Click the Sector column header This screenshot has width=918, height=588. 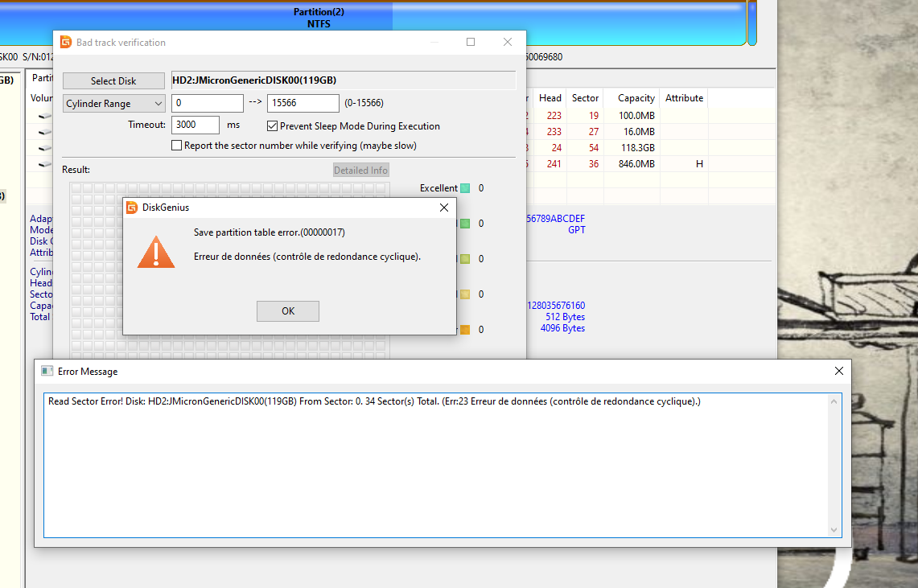[585, 98]
